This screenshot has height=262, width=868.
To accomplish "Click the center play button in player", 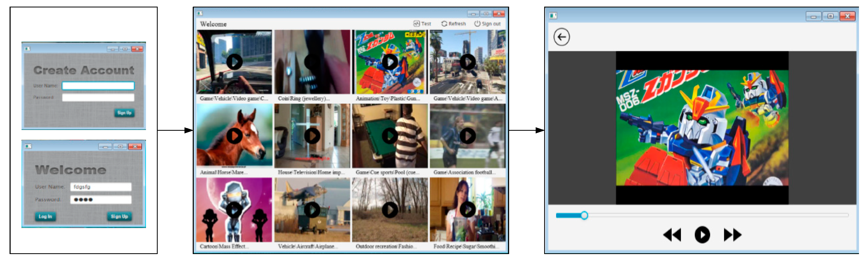I will tap(702, 235).
